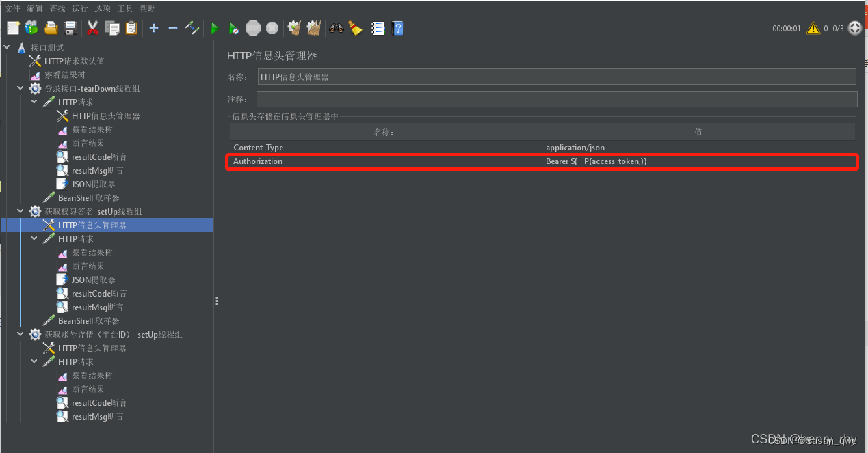This screenshot has width=868, height=453.
Task: Open the 编辑 menu
Action: tap(35, 9)
